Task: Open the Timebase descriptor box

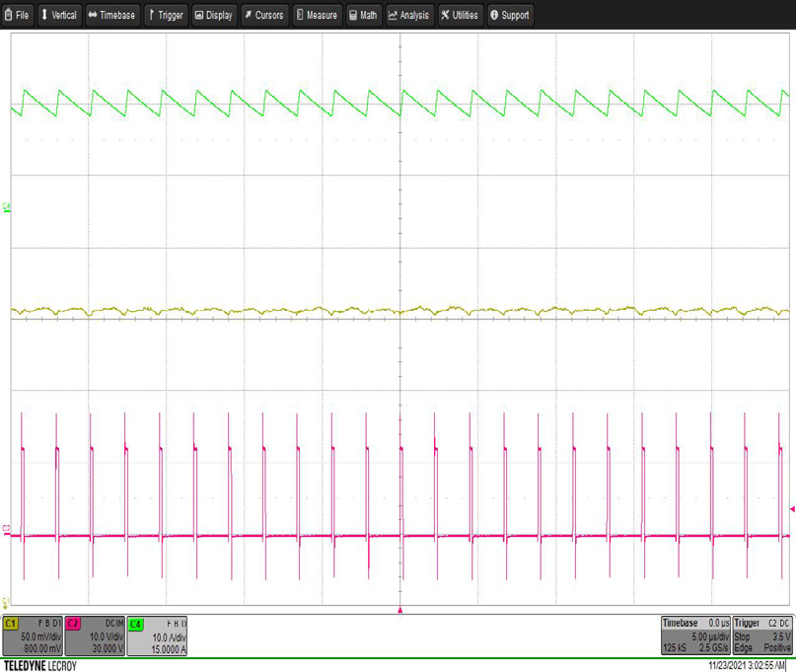Action: [694, 636]
